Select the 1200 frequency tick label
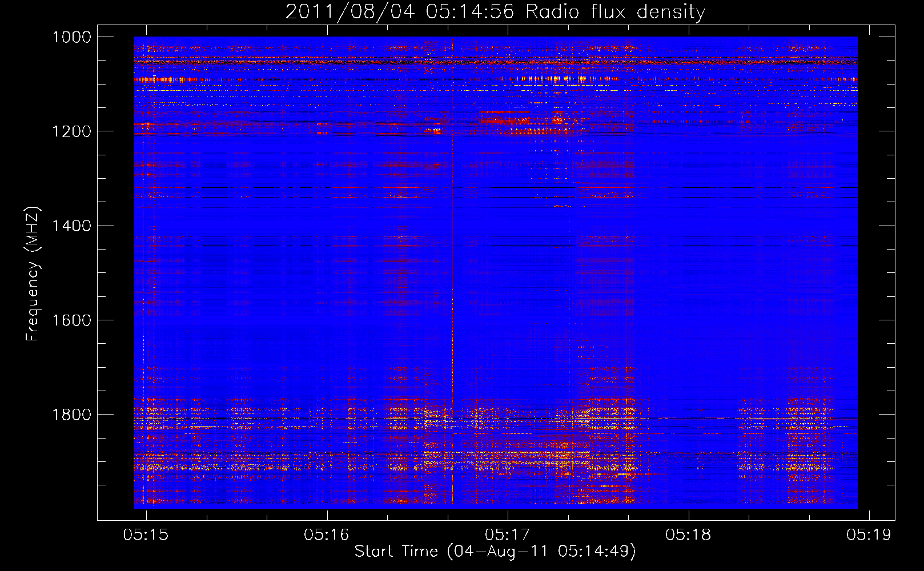Screen dimensions: 924x571 (x=71, y=131)
